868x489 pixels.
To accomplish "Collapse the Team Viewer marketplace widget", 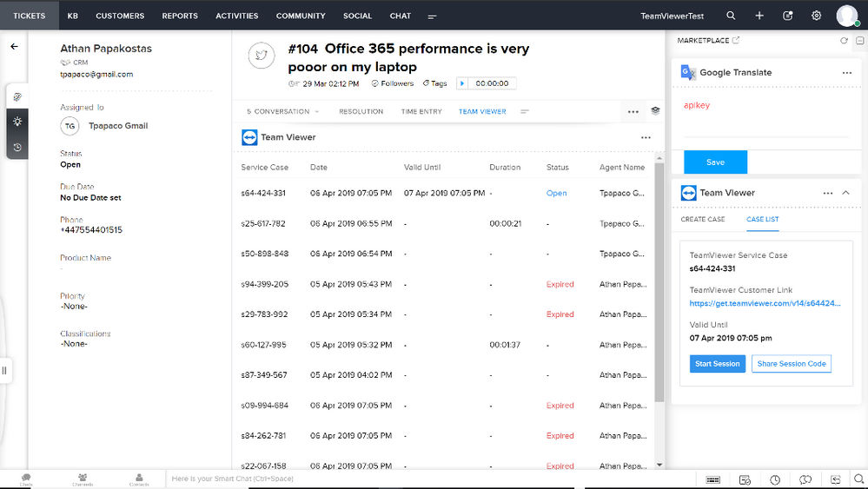I will point(845,193).
